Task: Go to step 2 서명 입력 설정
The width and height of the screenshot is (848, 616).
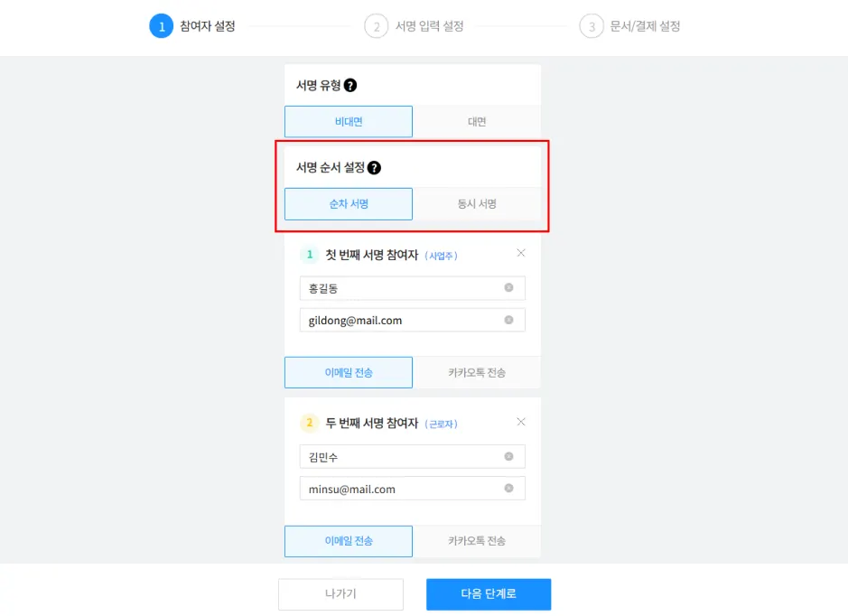Action: click(x=415, y=26)
